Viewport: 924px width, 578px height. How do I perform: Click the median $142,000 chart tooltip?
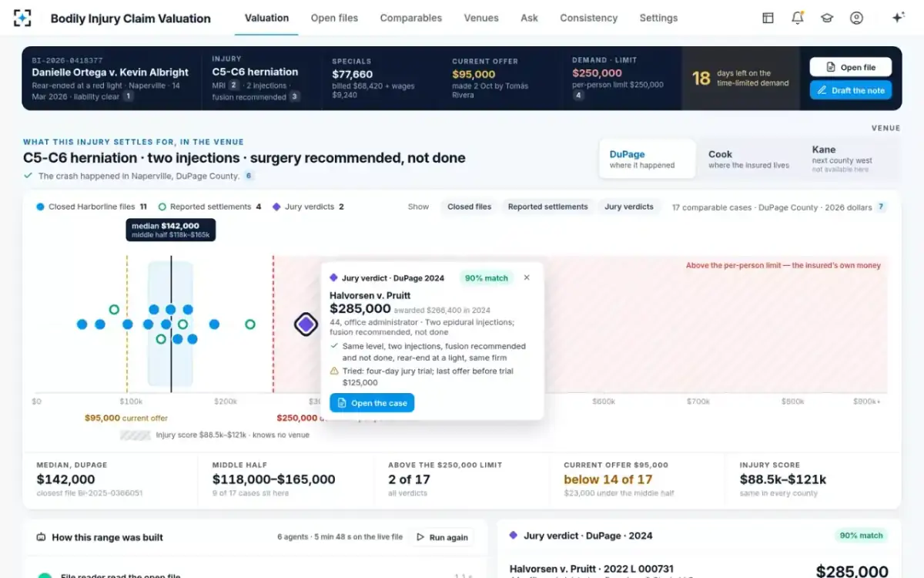click(171, 230)
